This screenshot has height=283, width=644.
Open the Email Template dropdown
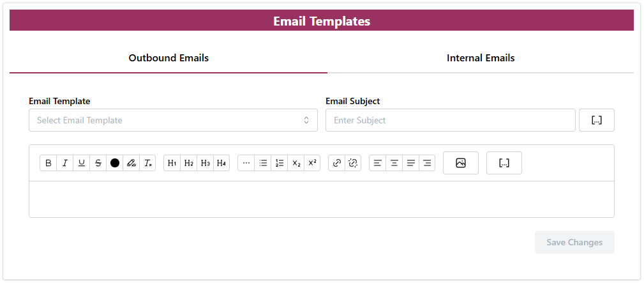173,120
